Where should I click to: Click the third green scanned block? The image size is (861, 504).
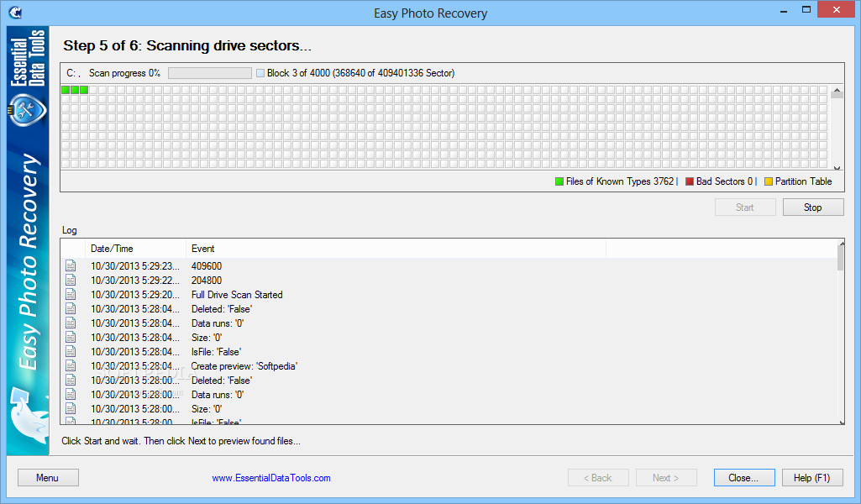84,90
